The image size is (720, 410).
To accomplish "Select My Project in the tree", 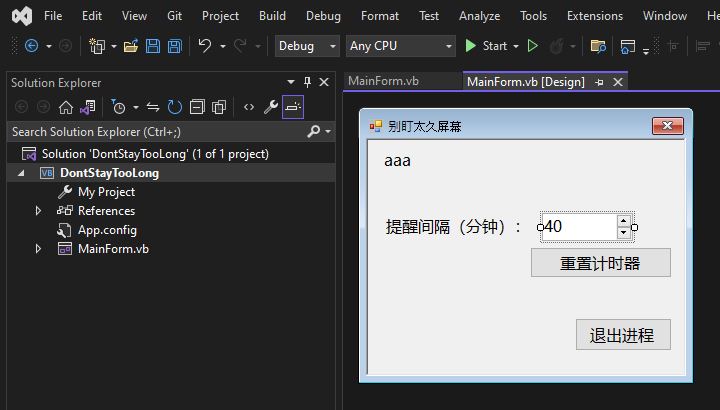I will (x=106, y=192).
